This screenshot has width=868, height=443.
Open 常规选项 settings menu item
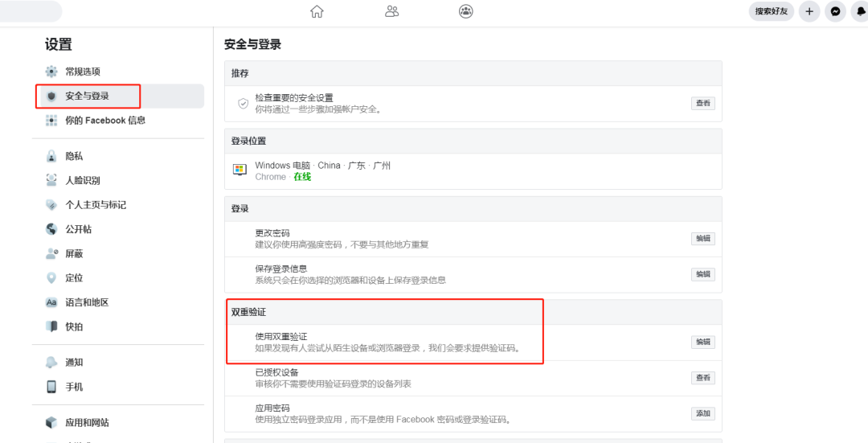(x=118, y=72)
